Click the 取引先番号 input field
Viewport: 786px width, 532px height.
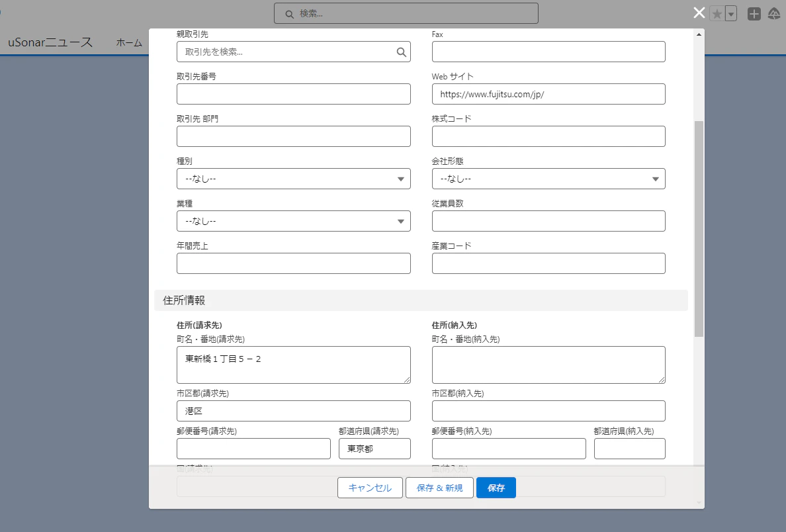294,94
